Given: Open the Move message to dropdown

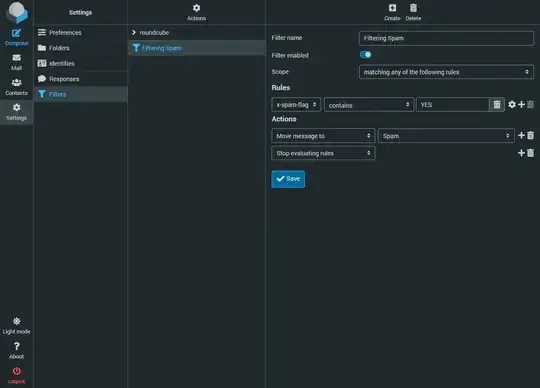Looking at the screenshot, I should 323,136.
